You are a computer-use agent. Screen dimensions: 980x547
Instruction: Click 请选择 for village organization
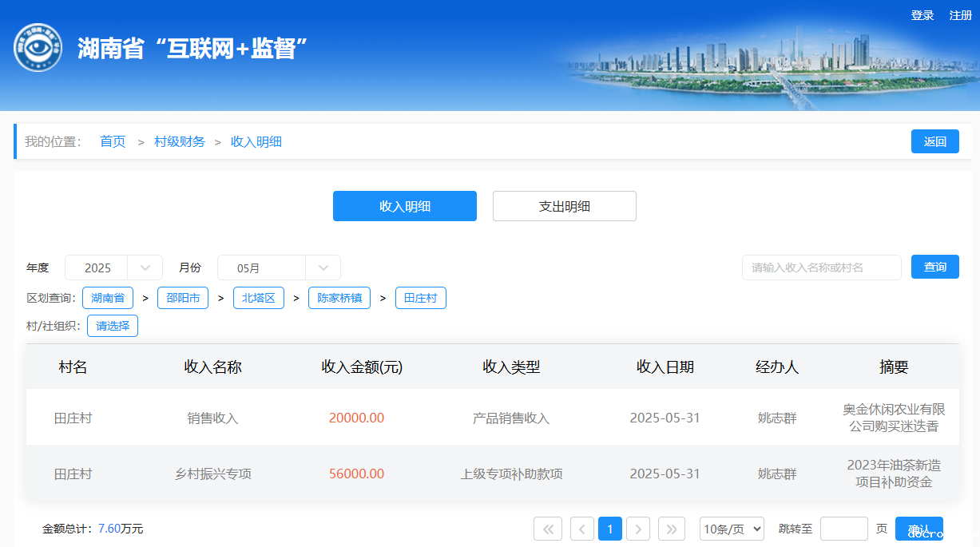113,326
